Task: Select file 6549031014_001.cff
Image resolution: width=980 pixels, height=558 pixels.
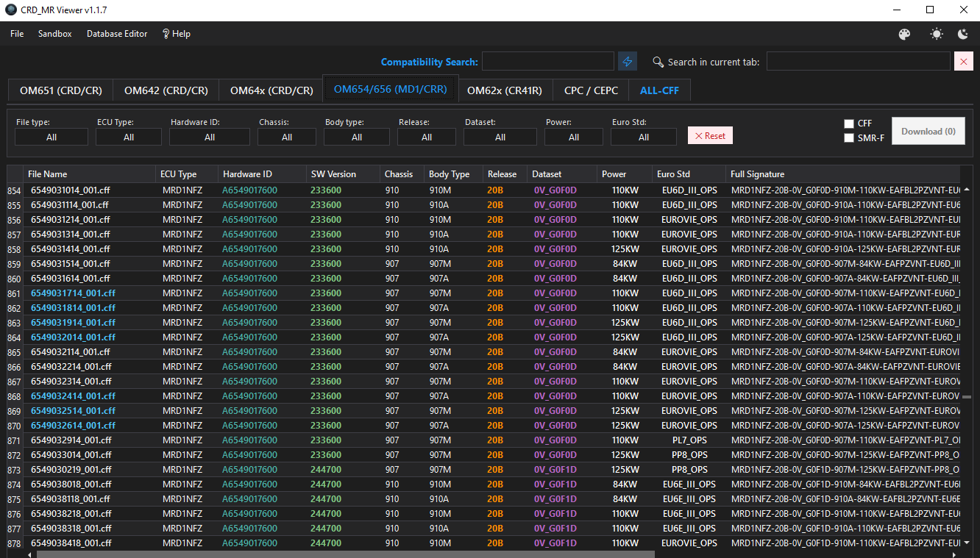Action: pyautogui.click(x=71, y=190)
